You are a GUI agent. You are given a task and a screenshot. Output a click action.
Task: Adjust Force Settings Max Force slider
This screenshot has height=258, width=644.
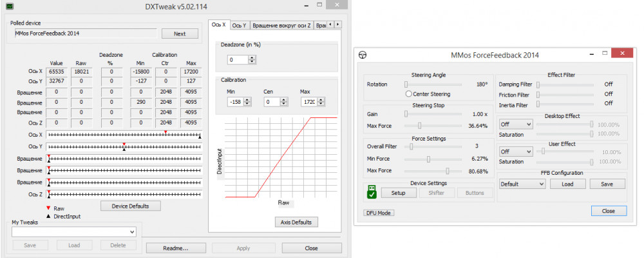tap(433, 171)
